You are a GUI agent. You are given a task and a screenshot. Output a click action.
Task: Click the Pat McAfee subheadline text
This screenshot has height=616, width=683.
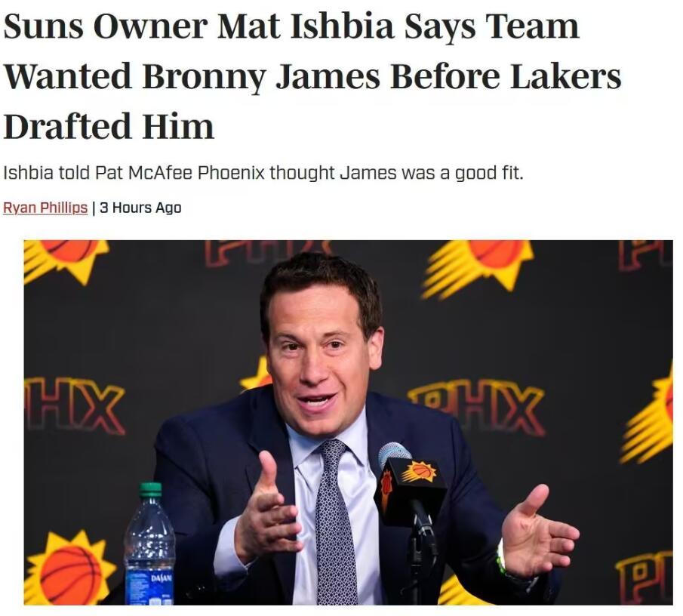click(x=263, y=174)
